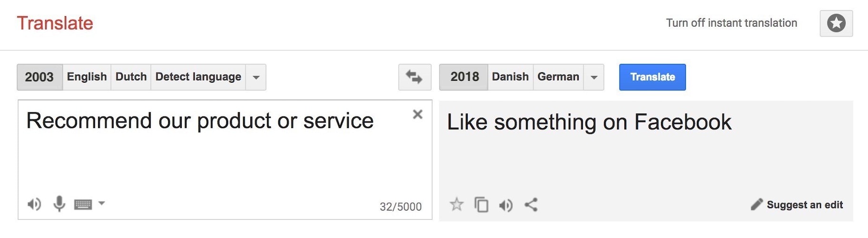868x238 pixels.
Task: Open the phrasebook star icon
Action: 836,23
